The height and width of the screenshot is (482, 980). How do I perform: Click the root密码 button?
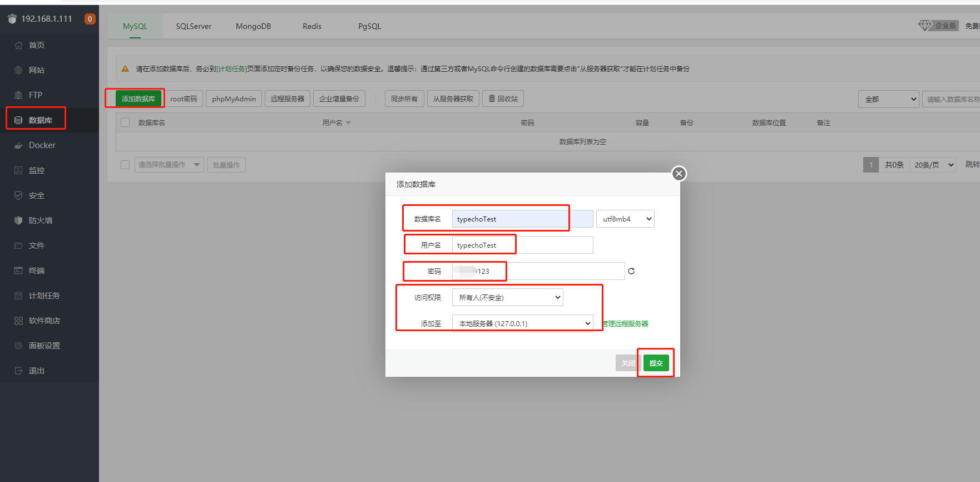tap(184, 99)
